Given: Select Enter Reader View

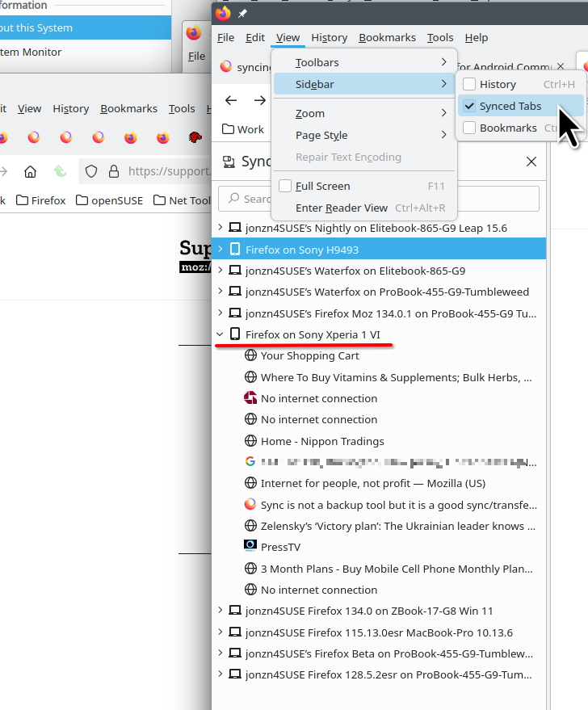Looking at the screenshot, I should [364, 208].
